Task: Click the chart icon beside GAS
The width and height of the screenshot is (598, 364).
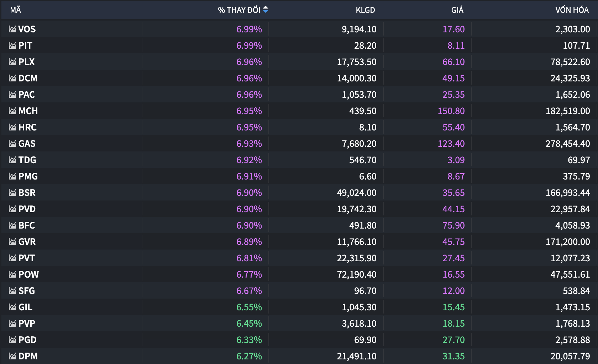Action: click(12, 144)
